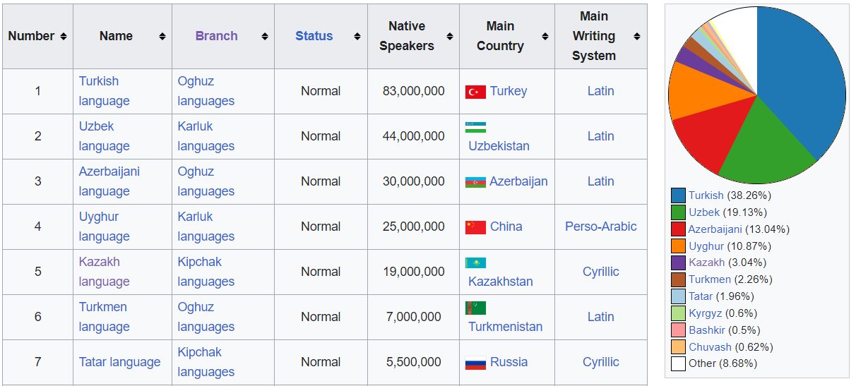Click the Russia flag icon
Viewport: 868px width, 386px height.
pos(475,363)
